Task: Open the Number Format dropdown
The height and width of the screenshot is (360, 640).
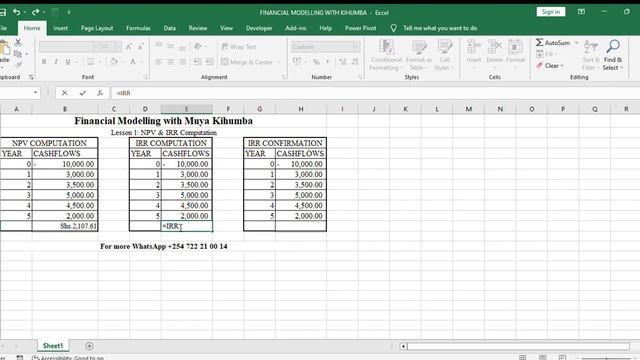Action: click(x=357, y=47)
